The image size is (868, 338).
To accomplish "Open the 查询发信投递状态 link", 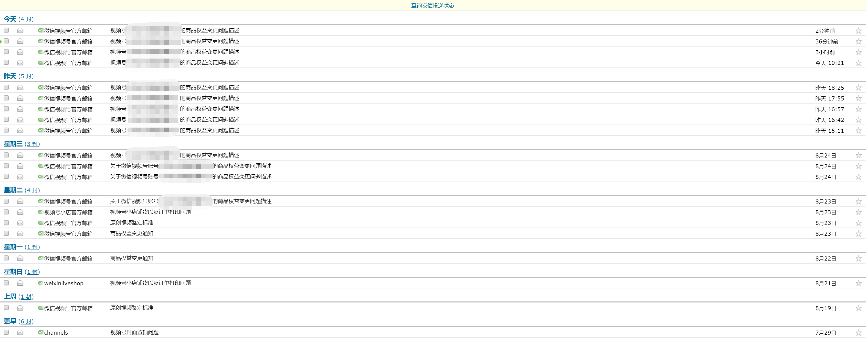I will (433, 5).
